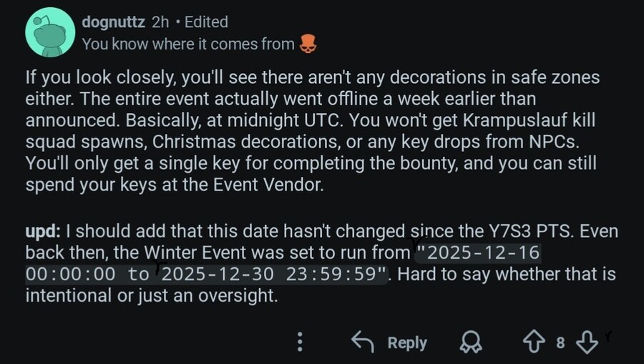The image size is (644, 364).
Task: Click the 2h comment timestamp
Action: click(x=160, y=22)
